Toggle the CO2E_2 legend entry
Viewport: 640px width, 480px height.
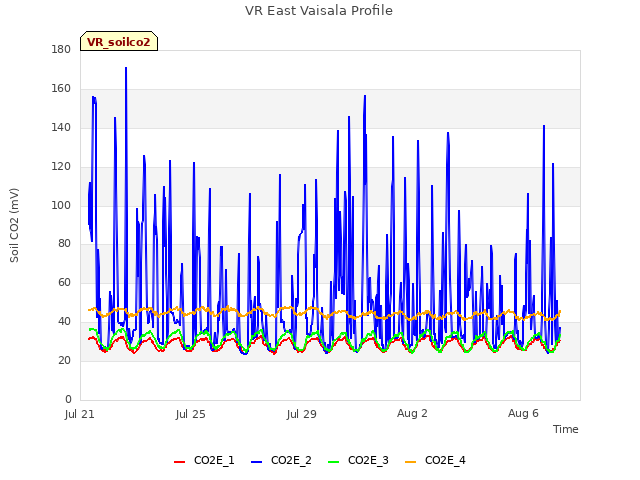pyautogui.click(x=281, y=460)
